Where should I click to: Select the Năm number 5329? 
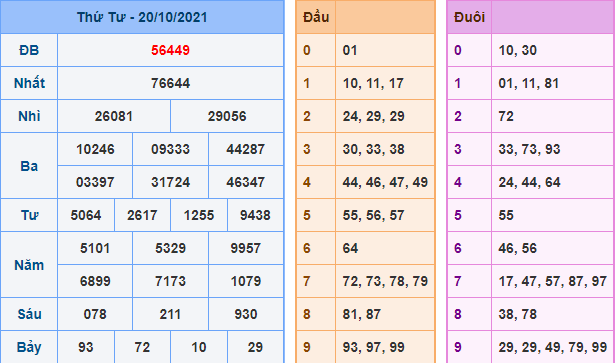(x=170, y=248)
